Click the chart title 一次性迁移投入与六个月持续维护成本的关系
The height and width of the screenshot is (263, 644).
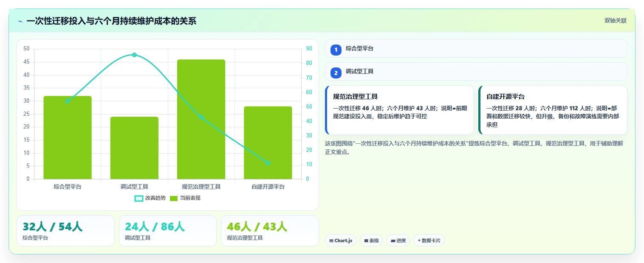(111, 21)
